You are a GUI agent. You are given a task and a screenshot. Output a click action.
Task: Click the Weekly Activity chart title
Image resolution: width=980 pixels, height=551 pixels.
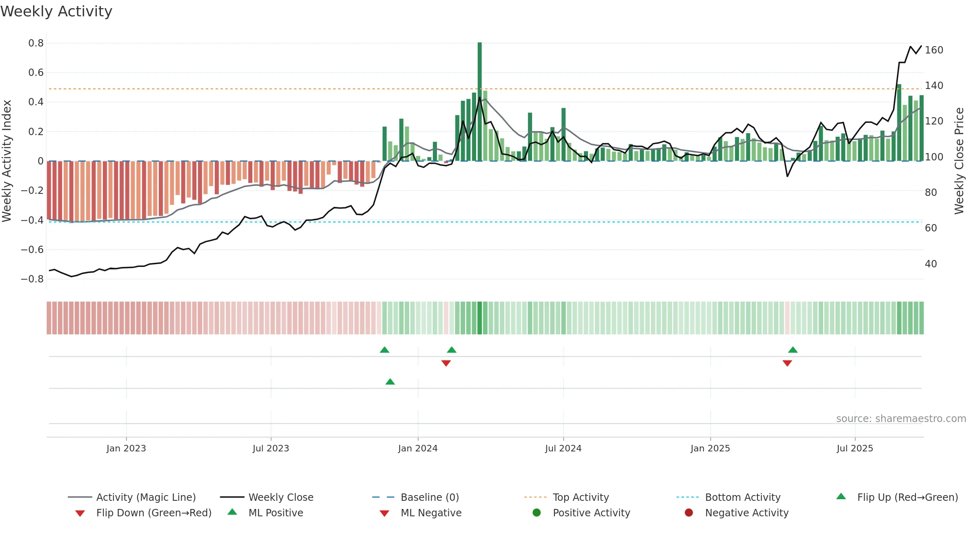tap(56, 11)
